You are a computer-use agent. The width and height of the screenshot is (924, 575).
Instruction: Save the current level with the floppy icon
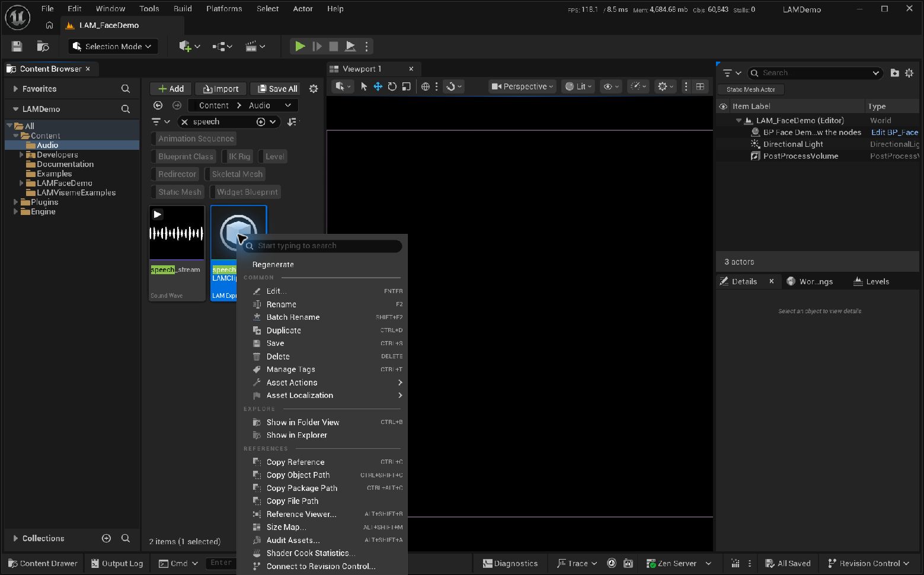coord(17,46)
